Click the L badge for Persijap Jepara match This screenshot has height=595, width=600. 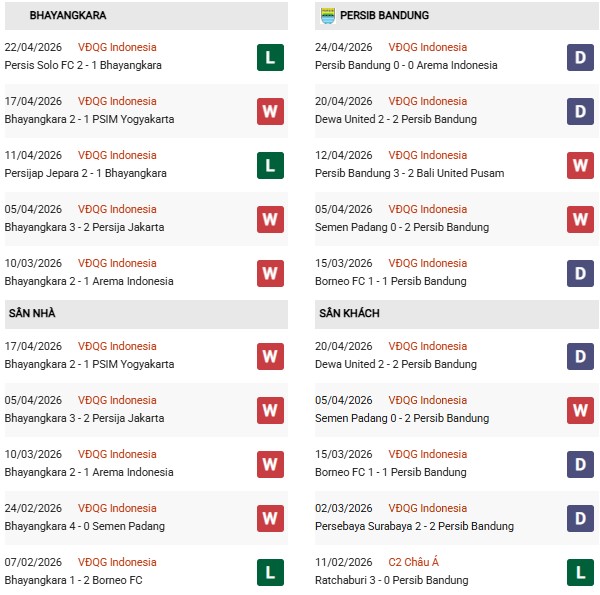[x=270, y=165]
